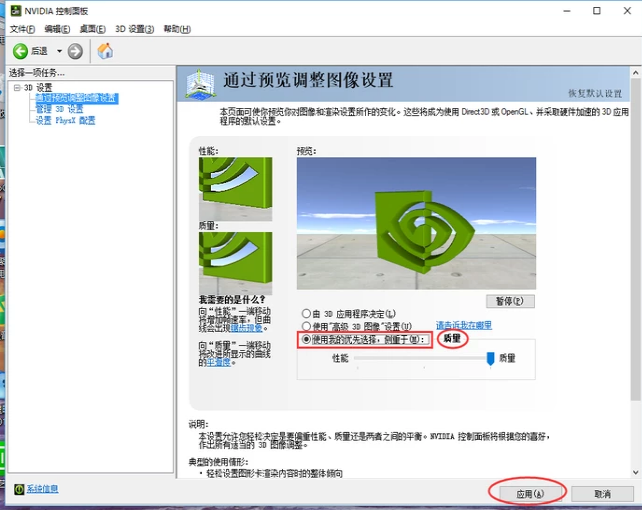Select 由 3D 应用程序决定 radio button
The height and width of the screenshot is (510, 642).
pos(306,313)
